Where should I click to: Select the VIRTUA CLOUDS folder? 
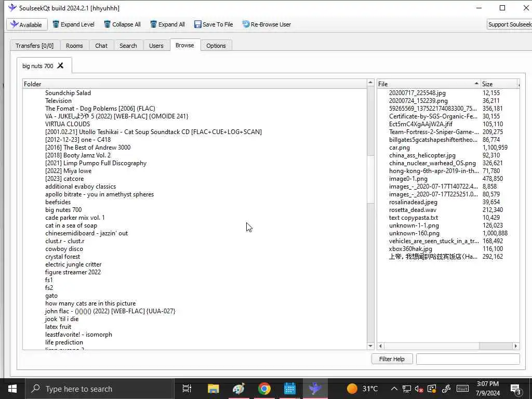click(x=68, y=124)
